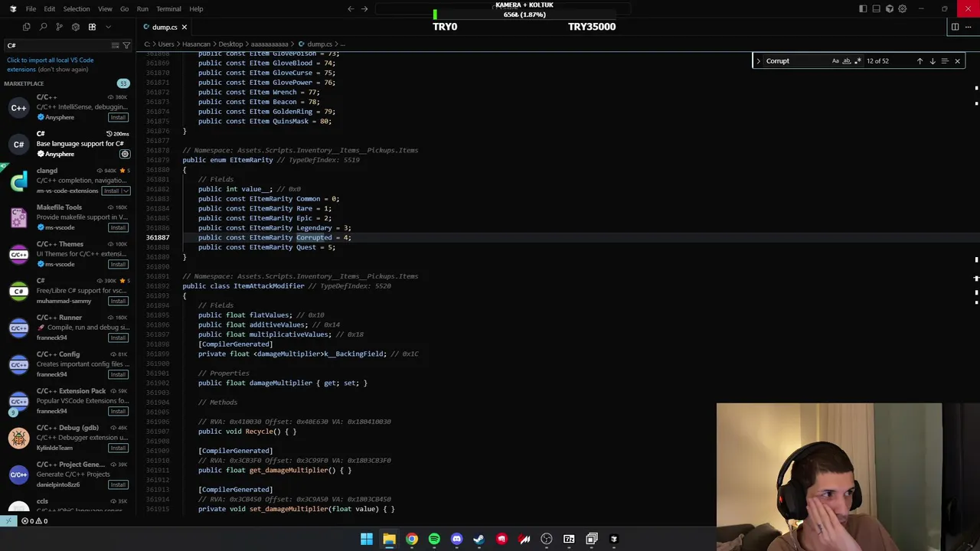Viewport: 980px width, 551px height.
Task: Install the C/C++ Runner extension
Action: tap(117, 337)
